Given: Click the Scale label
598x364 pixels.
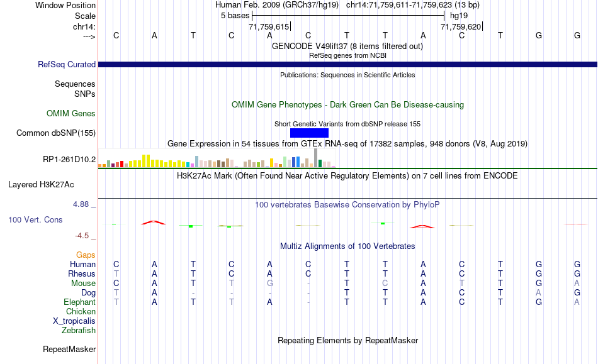Looking at the screenshot, I should (85, 16).
